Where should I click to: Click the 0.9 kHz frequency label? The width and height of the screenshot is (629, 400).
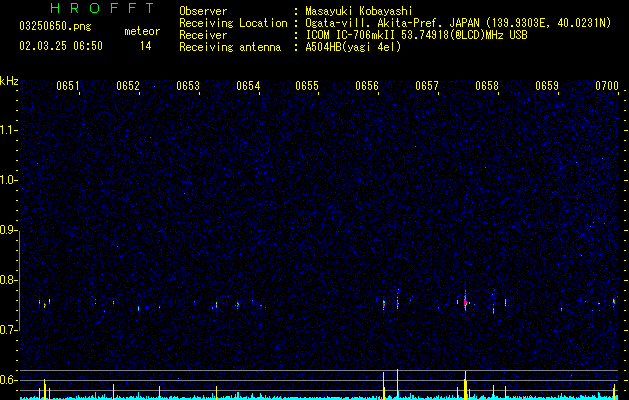click(8, 230)
